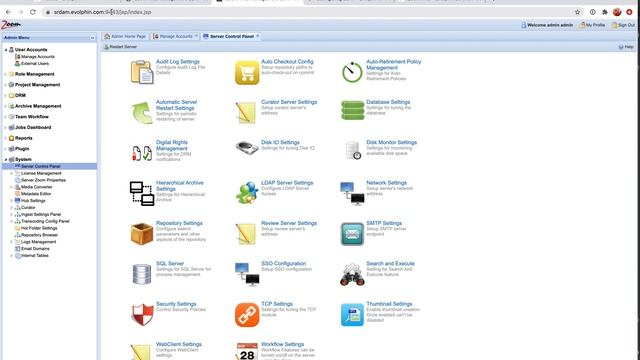The height and width of the screenshot is (360, 640).
Task: Open the browser extensions puzzle icon
Action: click(604, 12)
